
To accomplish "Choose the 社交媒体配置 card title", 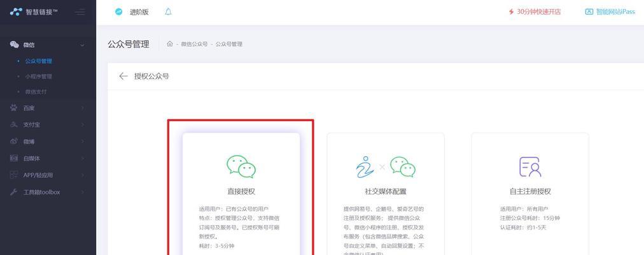I will pos(386,192).
